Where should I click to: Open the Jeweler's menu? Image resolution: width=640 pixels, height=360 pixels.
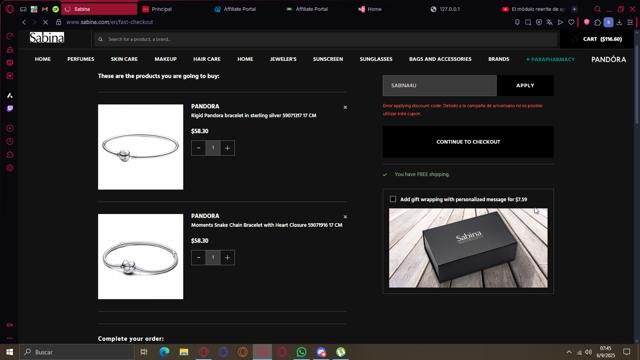tap(283, 59)
